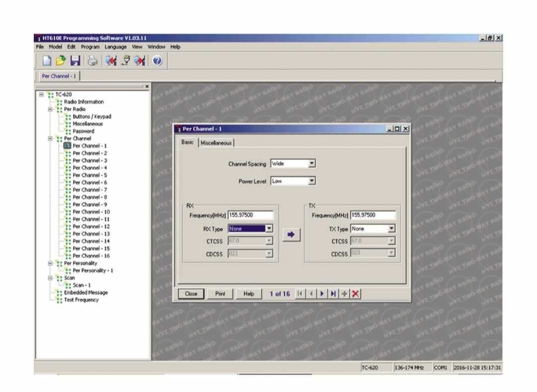The image size is (537, 392).
Task: Copy RX settings to TX with arrow
Action: click(x=291, y=235)
